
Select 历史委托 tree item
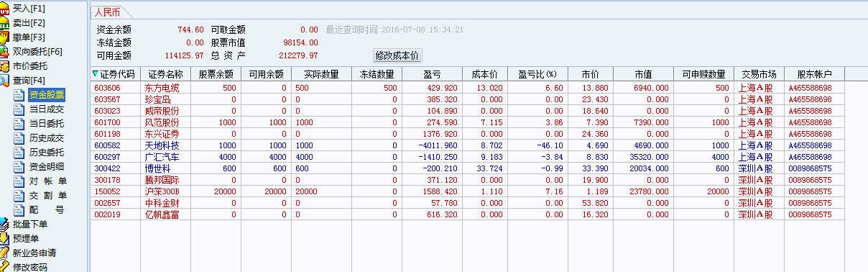pyautogui.click(x=46, y=152)
